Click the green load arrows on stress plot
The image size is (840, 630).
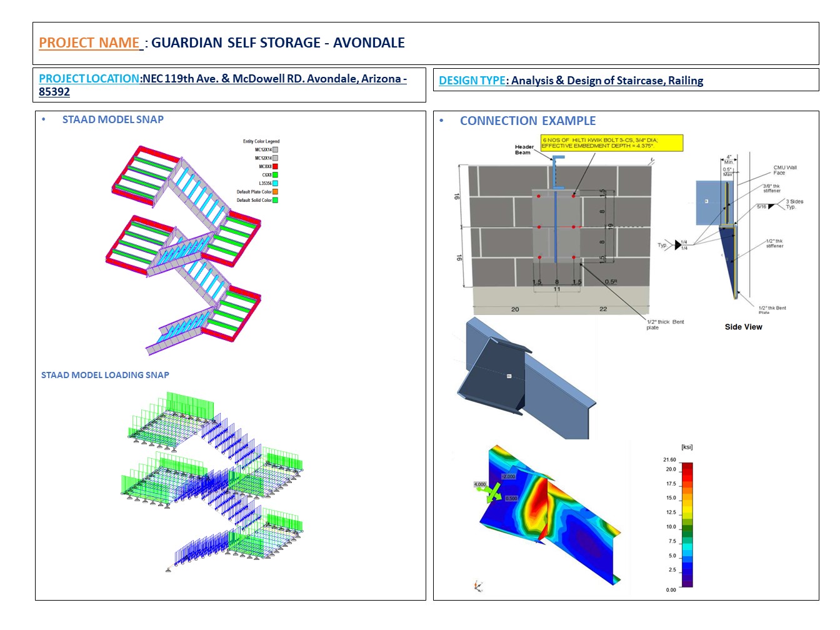point(494,491)
